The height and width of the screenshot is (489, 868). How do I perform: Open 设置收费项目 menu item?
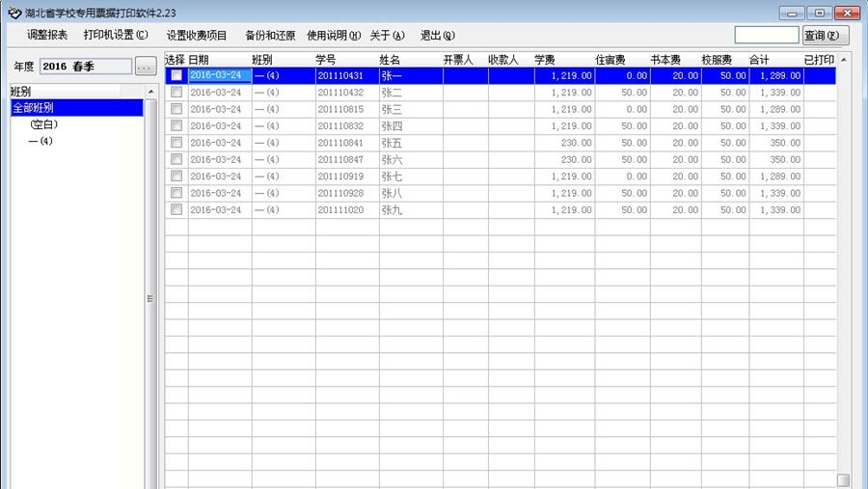click(197, 35)
